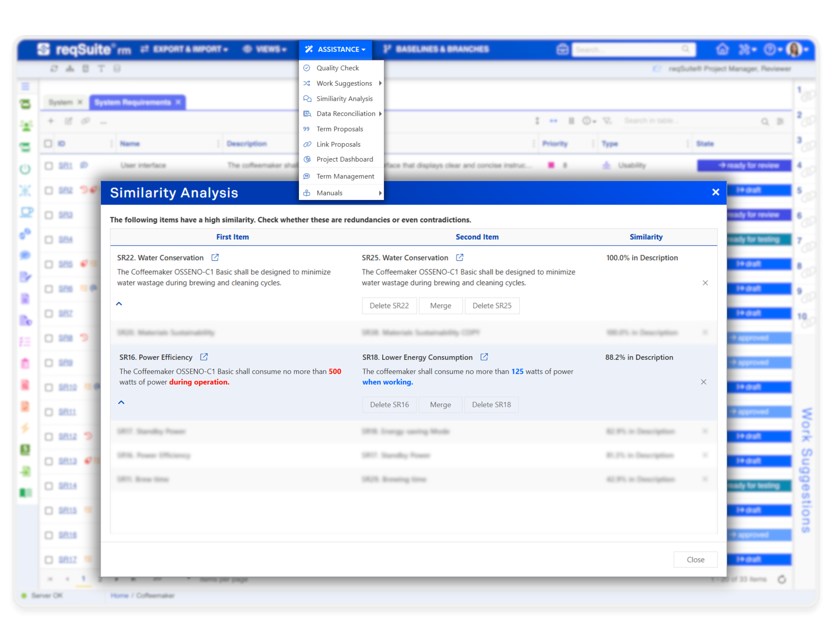
Task: Click the Home icon in the top bar
Action: tap(722, 49)
